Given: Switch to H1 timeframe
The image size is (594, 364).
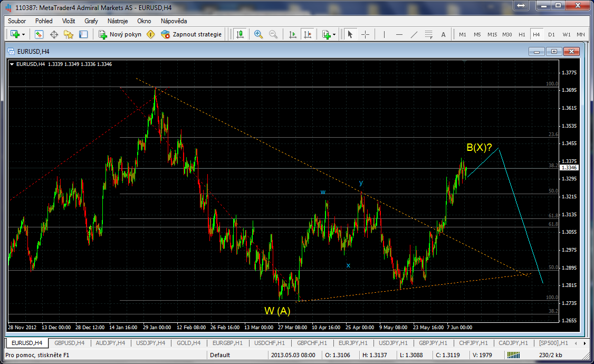Looking at the screenshot, I should tap(522, 34).
